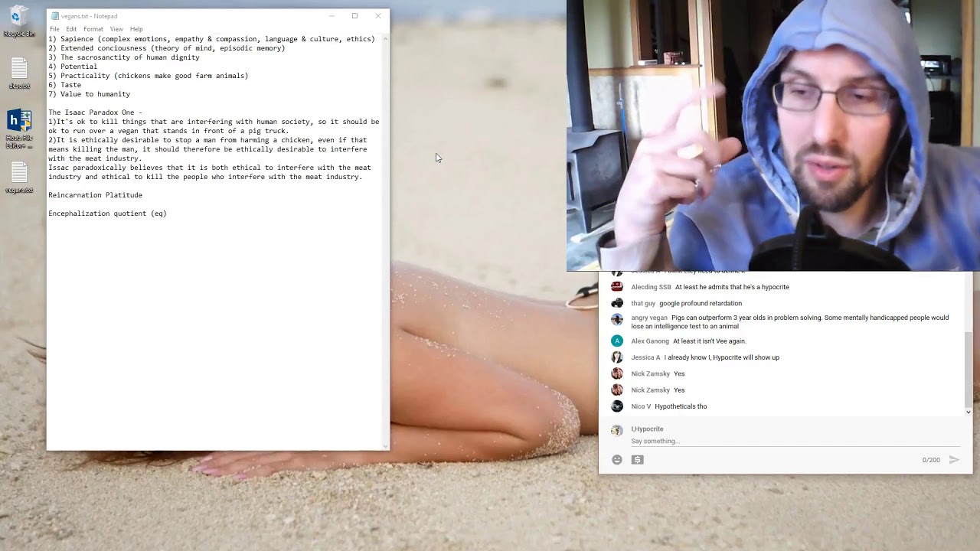This screenshot has height=551, width=980.
Task: Open the Format menu in Notepad
Action: tap(93, 29)
